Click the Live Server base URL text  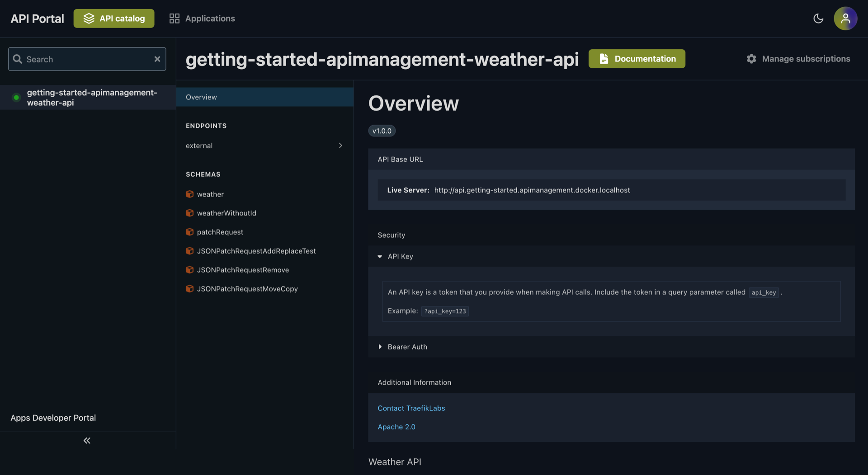[532, 190]
